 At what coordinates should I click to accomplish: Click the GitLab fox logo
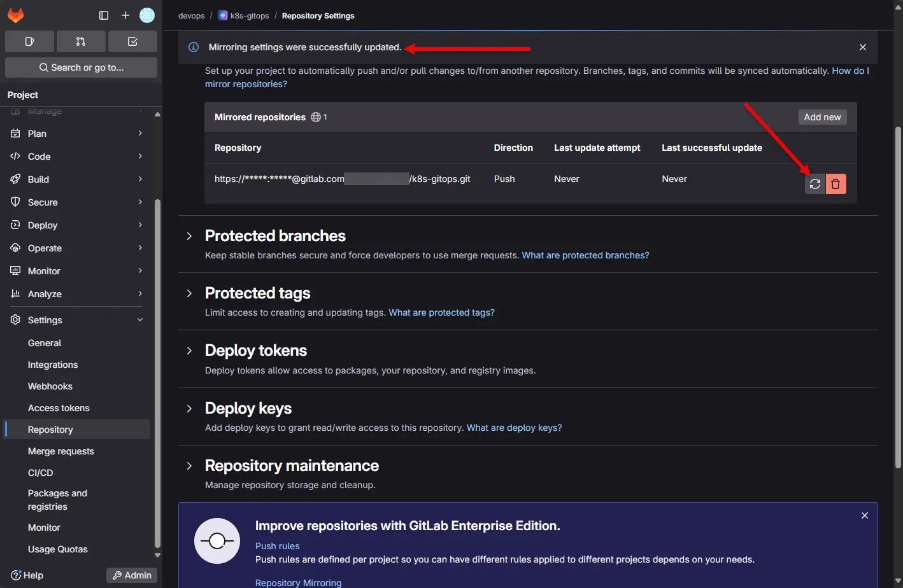tap(15, 15)
